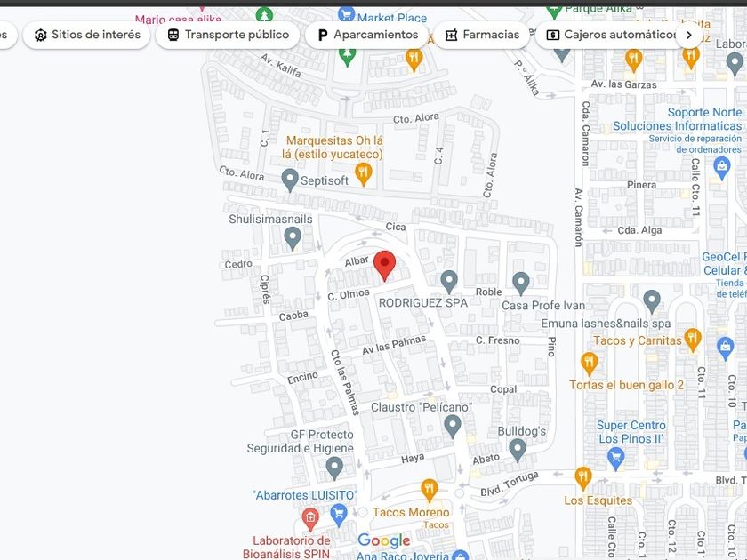Select the Emuna lashes&nails spa pin
This screenshot has height=560, width=747.
[652, 302]
